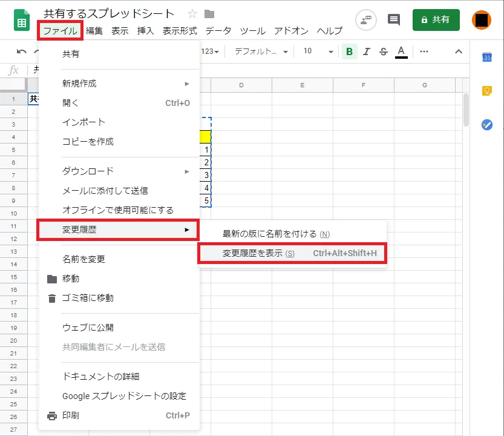504x436 pixels.
Task: Open the 編集 menu
Action: point(94,31)
